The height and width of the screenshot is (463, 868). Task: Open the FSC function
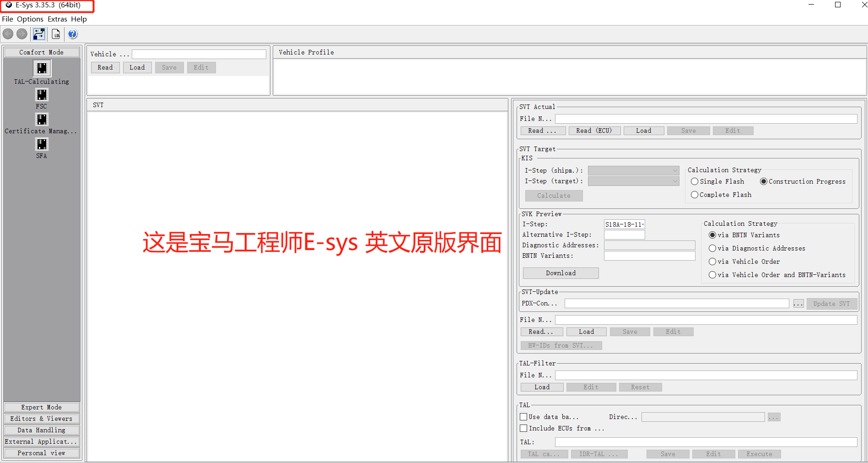click(41, 95)
